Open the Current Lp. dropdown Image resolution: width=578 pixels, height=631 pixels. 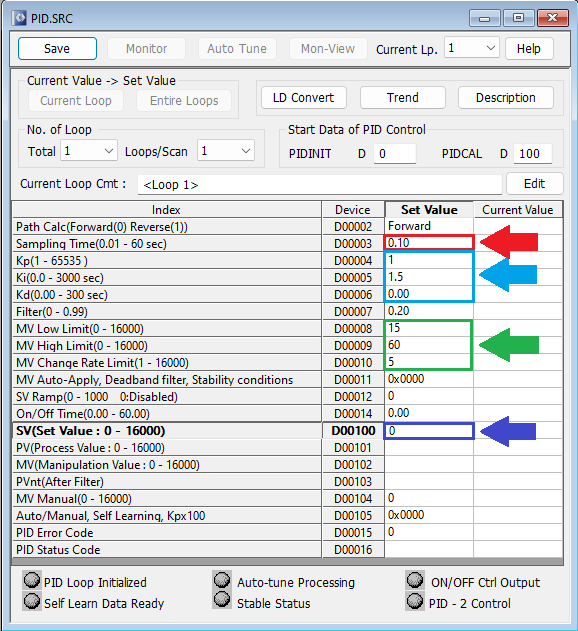[x=472, y=48]
